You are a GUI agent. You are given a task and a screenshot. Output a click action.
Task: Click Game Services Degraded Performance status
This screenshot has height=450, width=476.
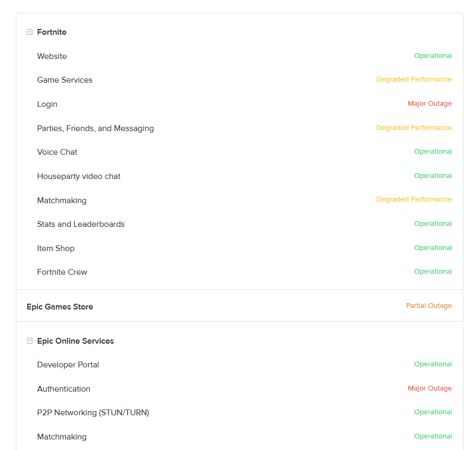tap(414, 79)
